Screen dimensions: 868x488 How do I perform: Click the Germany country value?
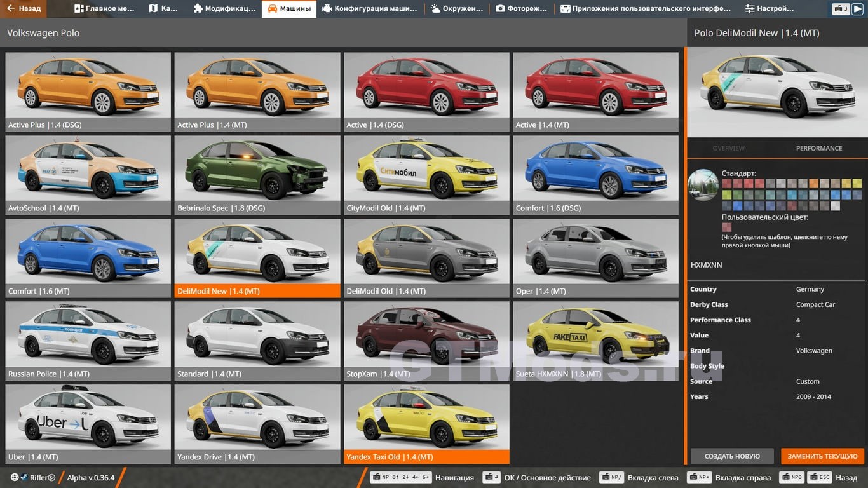(x=810, y=289)
